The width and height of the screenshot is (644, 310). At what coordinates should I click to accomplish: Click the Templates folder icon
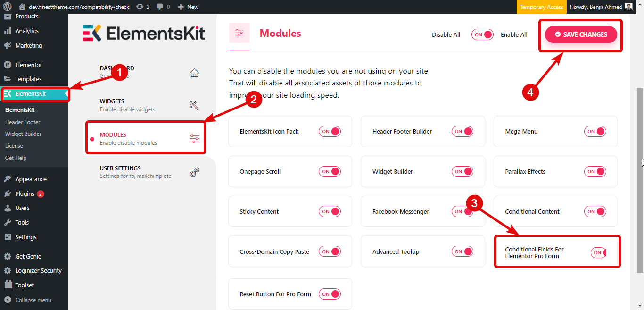8,79
